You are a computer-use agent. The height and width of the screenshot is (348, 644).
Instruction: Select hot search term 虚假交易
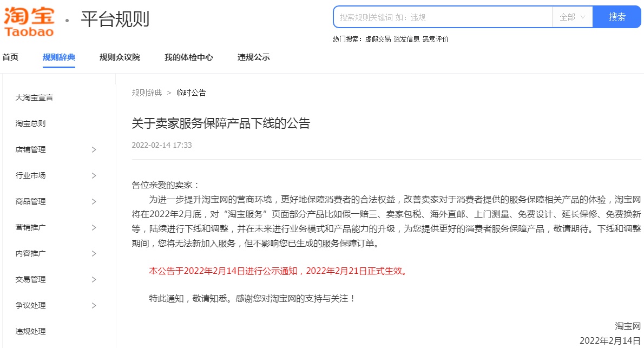click(x=378, y=39)
